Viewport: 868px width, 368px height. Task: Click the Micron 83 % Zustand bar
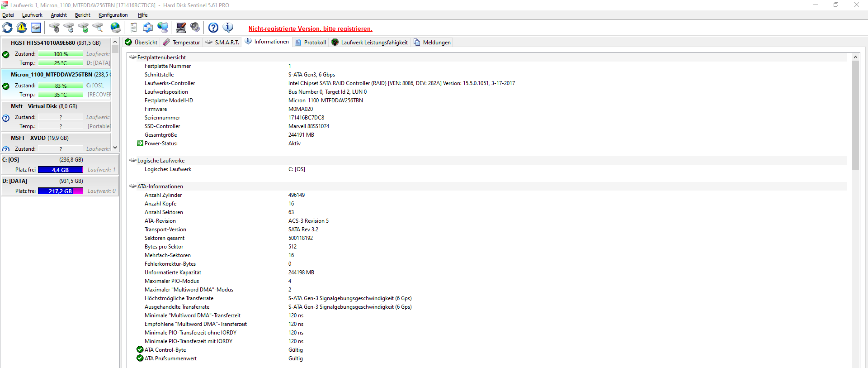pos(61,86)
